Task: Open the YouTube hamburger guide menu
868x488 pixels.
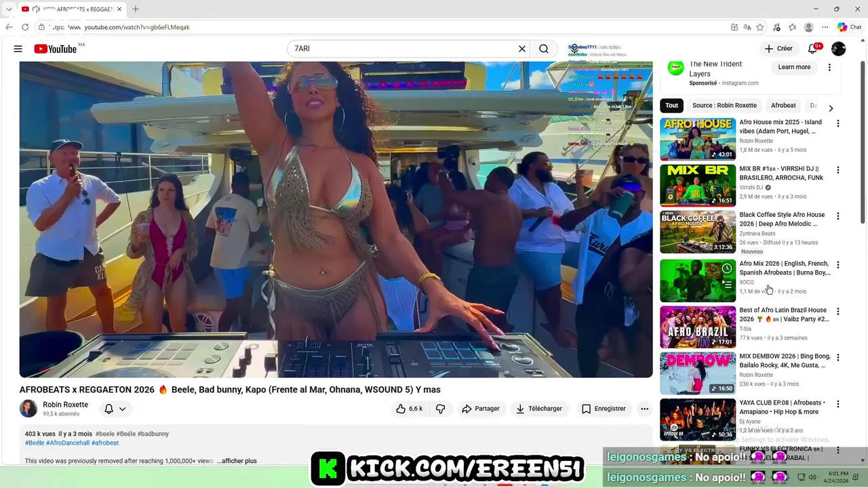Action: (x=18, y=49)
